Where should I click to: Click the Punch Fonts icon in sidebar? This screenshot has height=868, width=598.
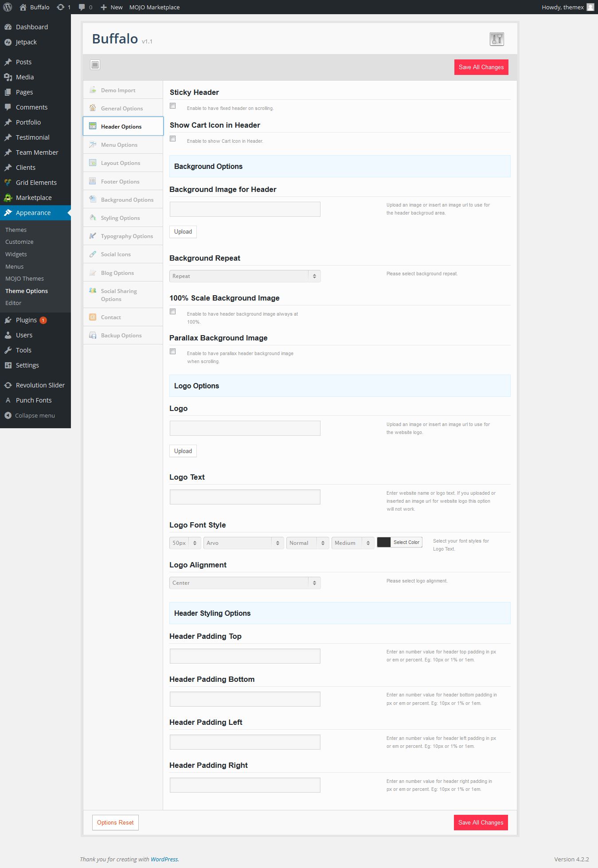8,400
